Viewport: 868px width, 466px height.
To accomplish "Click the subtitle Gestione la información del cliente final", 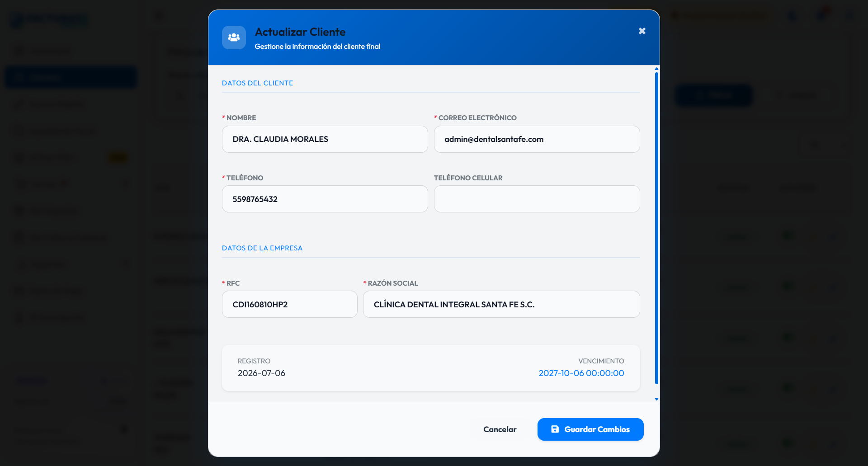I will click(x=317, y=47).
